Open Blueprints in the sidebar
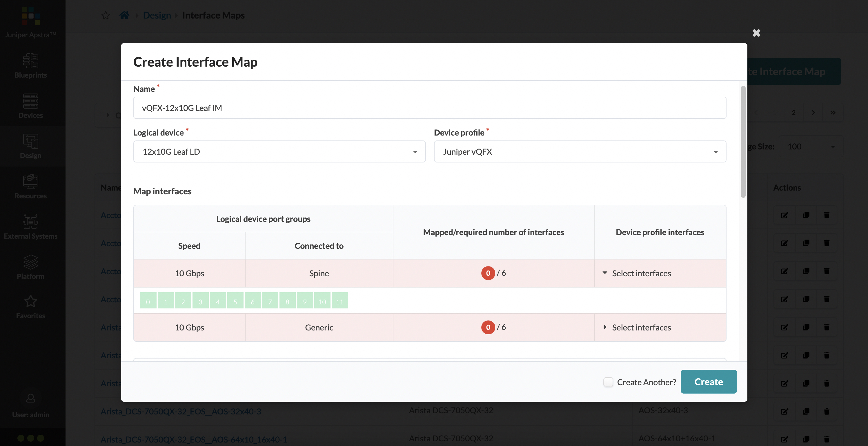 (x=31, y=66)
